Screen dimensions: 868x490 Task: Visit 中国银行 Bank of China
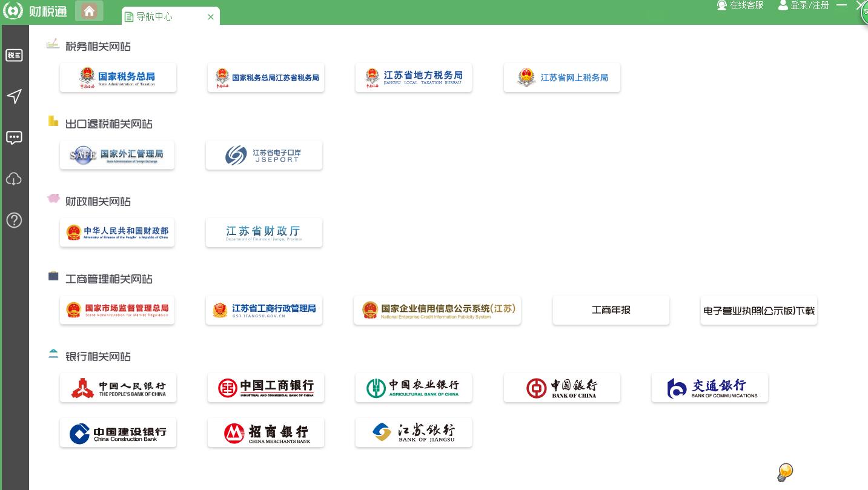tap(562, 388)
